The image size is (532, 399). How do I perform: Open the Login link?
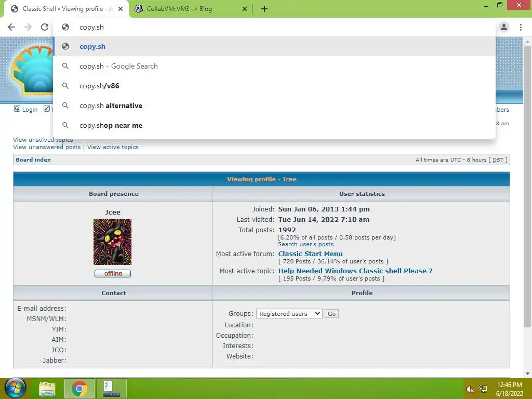click(30, 110)
